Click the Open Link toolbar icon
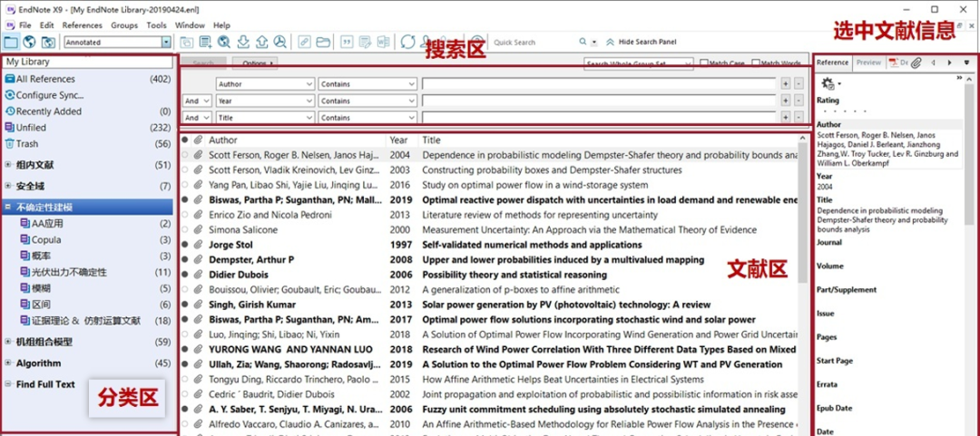Viewport: 980px width, 436px height. 304,43
